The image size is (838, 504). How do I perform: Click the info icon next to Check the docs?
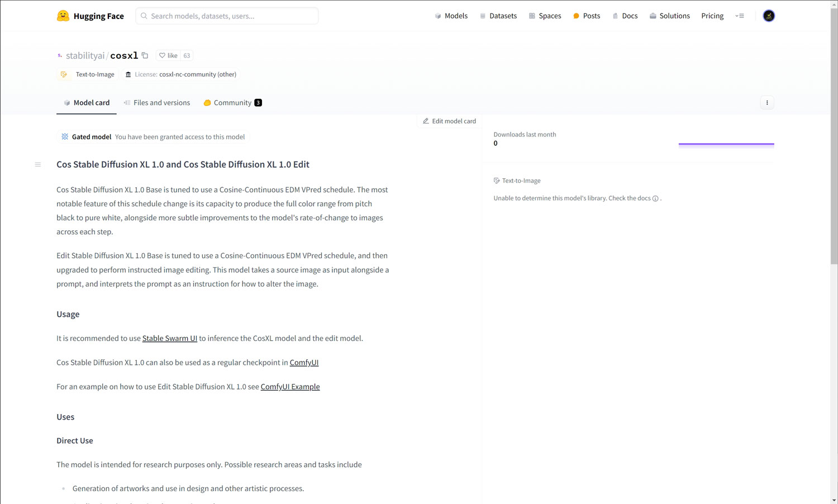pos(655,198)
